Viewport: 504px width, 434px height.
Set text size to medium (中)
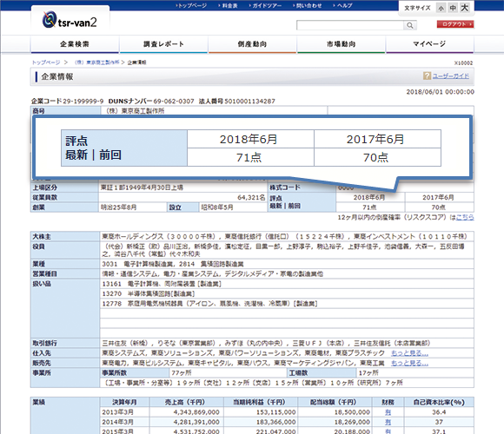(453, 8)
